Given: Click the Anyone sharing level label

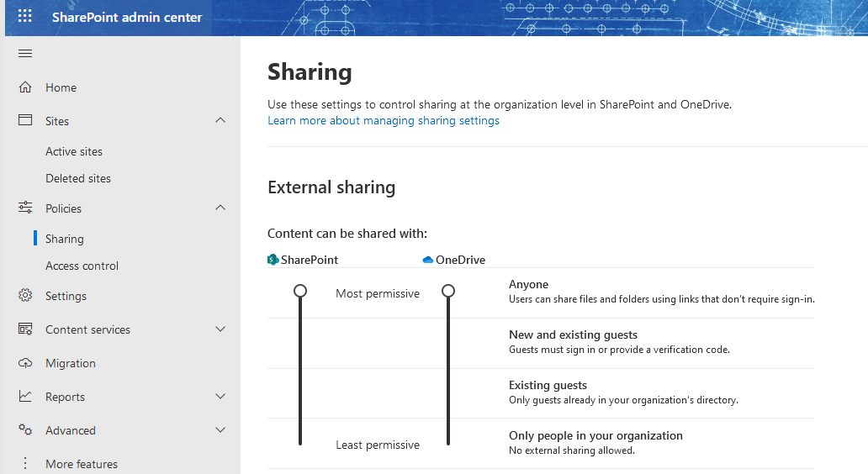Looking at the screenshot, I should pos(529,284).
